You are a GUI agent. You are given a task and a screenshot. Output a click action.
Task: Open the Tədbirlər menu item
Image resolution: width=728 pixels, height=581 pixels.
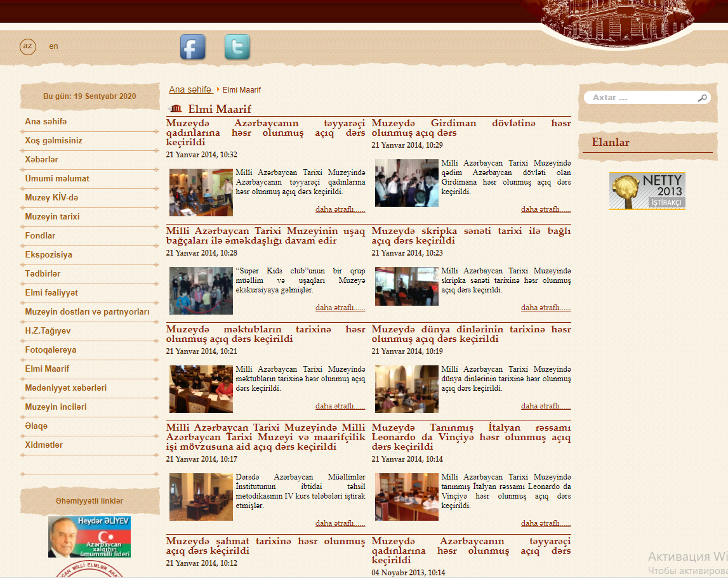[43, 274]
